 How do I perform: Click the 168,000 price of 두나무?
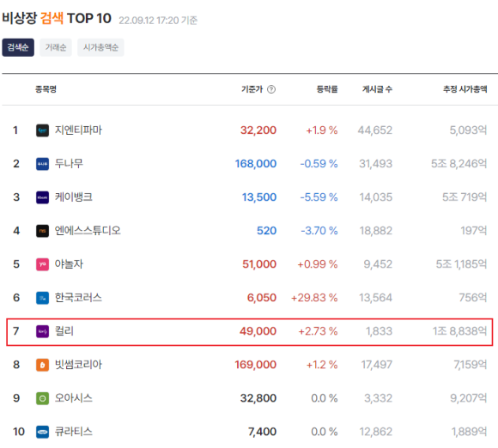256,164
